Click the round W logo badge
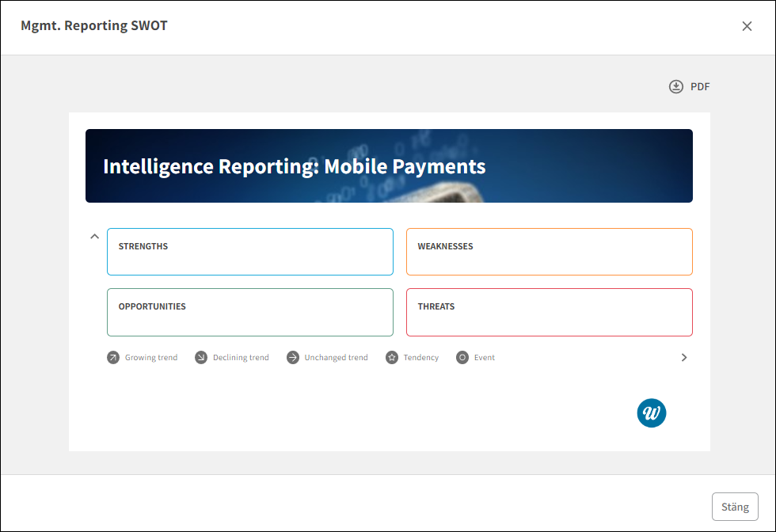This screenshot has width=776, height=532. pos(652,412)
